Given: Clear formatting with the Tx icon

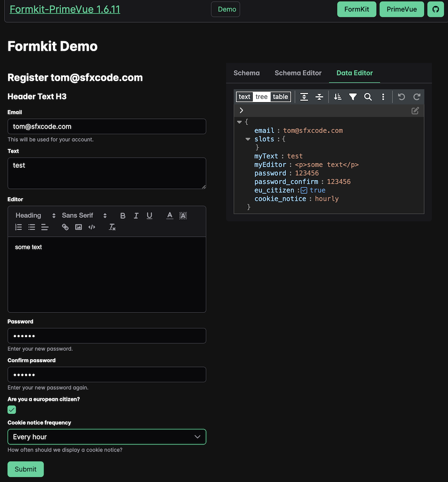Looking at the screenshot, I should [x=112, y=227].
